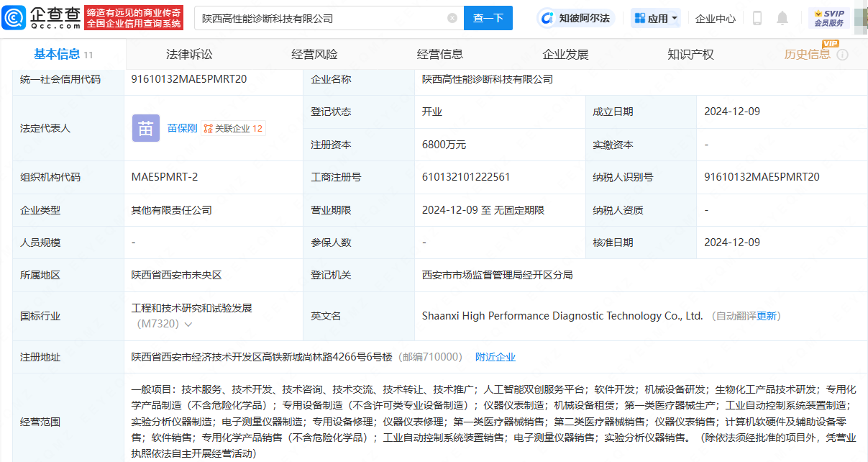Viewport: 868px width, 462px height.
Task: Open the 历史信息 VIP tab
Action: pyautogui.click(x=807, y=54)
